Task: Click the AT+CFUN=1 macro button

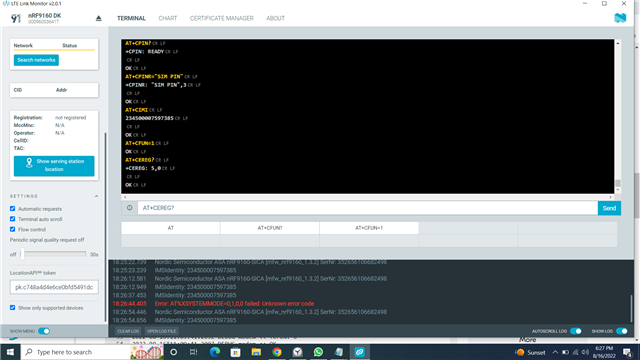Action: coord(369,228)
